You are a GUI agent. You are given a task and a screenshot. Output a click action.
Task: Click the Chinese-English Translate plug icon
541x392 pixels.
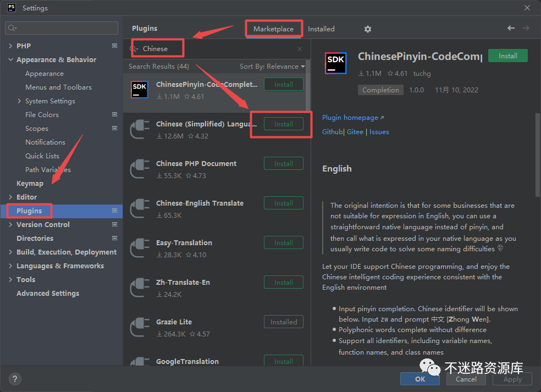point(140,208)
